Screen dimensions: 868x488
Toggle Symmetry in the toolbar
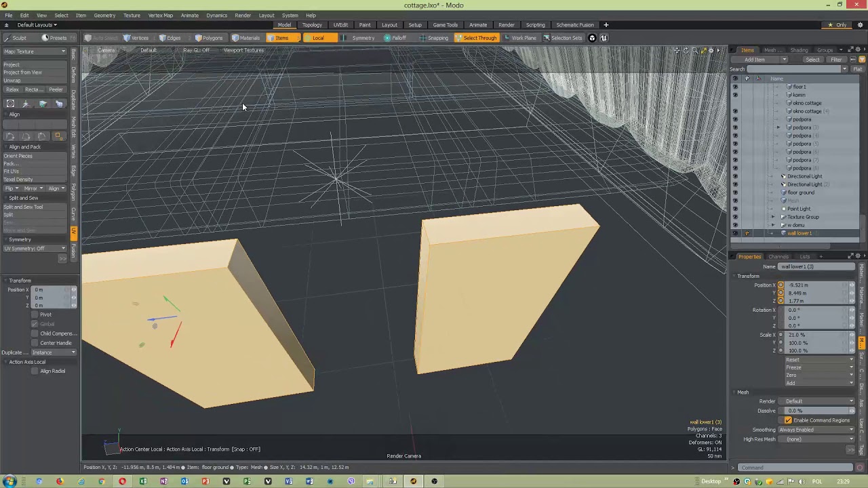click(x=359, y=38)
